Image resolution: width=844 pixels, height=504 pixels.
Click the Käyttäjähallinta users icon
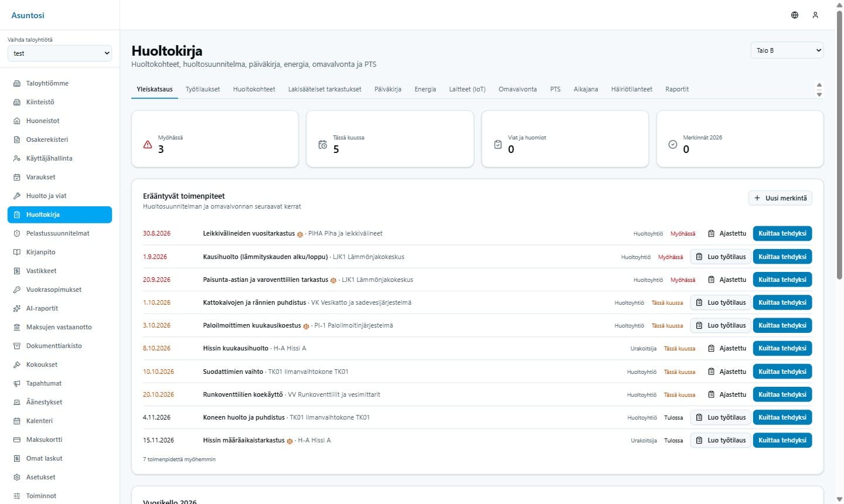[x=17, y=158]
